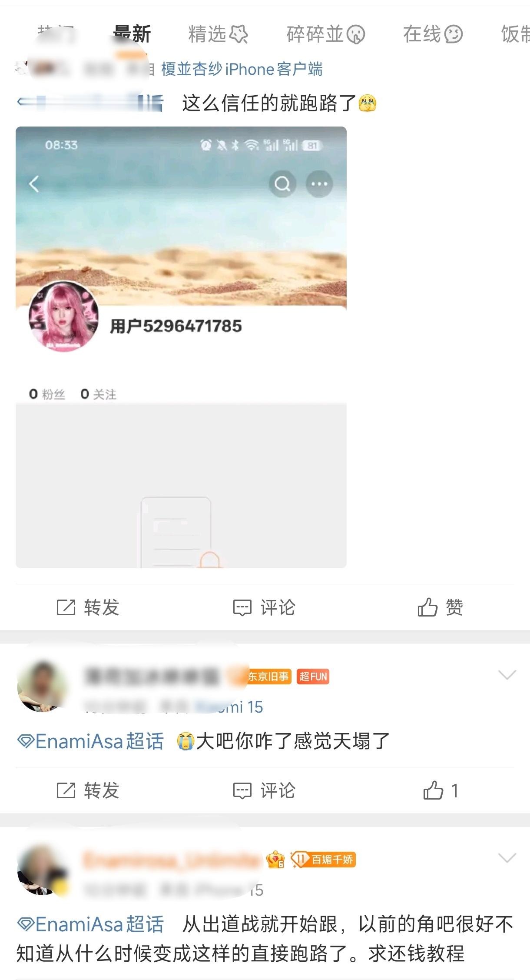530x980 pixels.
Task: Expand options chevron on 百媚千娇 post
Action: click(507, 858)
